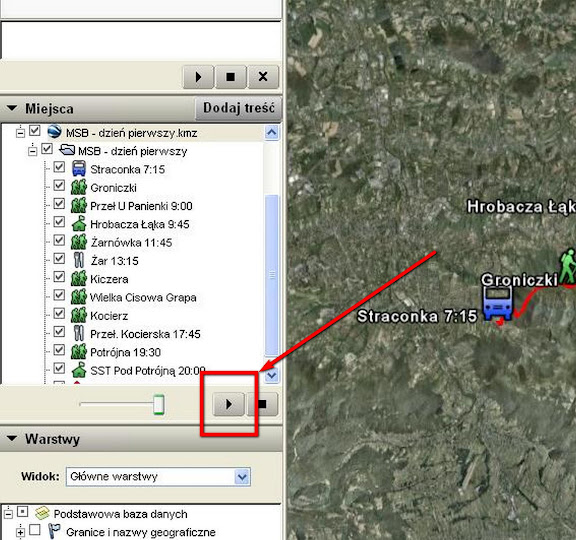Enable Granice i nazwy geograficzne layer
The image size is (576, 540).
(35, 530)
